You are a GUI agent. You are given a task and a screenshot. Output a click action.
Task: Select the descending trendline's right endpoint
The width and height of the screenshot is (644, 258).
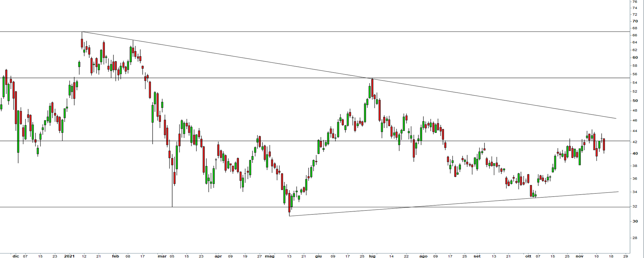point(616,118)
